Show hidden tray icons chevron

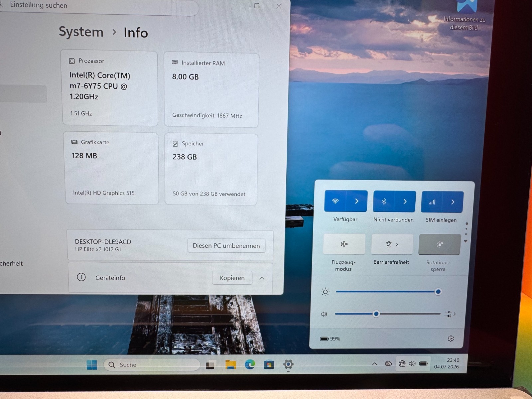[x=375, y=363]
